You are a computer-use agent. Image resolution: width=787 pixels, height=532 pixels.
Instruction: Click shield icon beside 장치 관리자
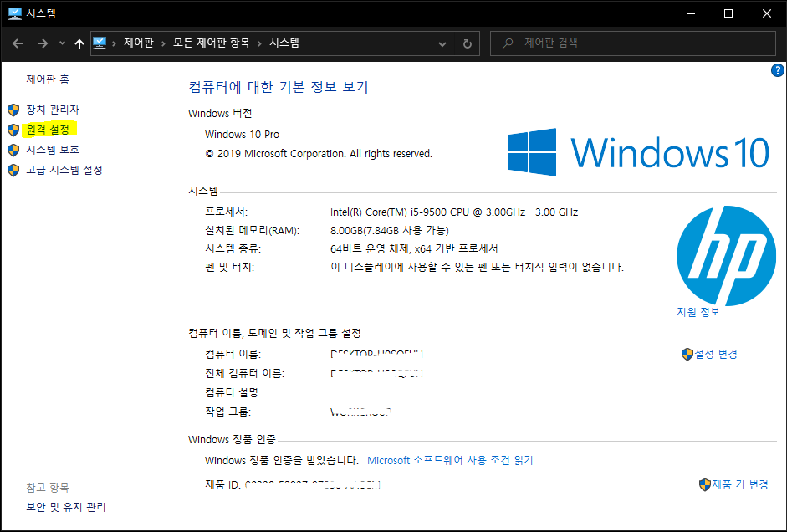point(13,110)
